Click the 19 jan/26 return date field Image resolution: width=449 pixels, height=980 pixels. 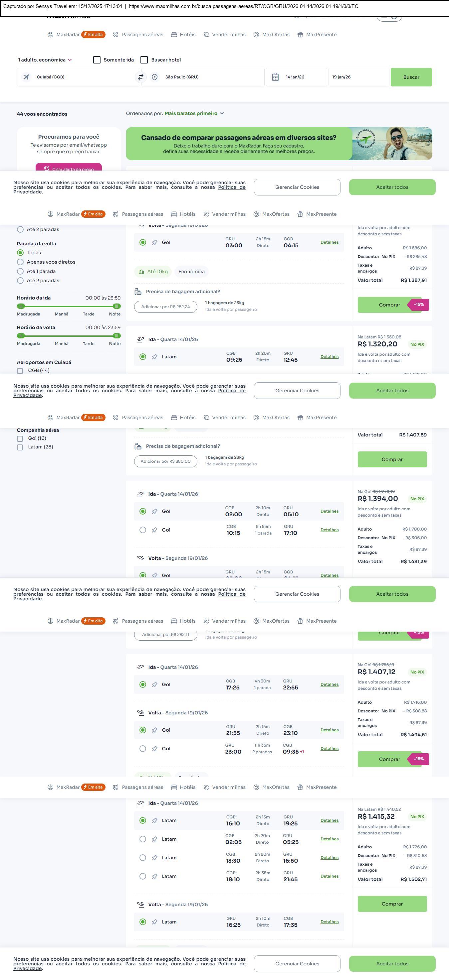pos(358,77)
